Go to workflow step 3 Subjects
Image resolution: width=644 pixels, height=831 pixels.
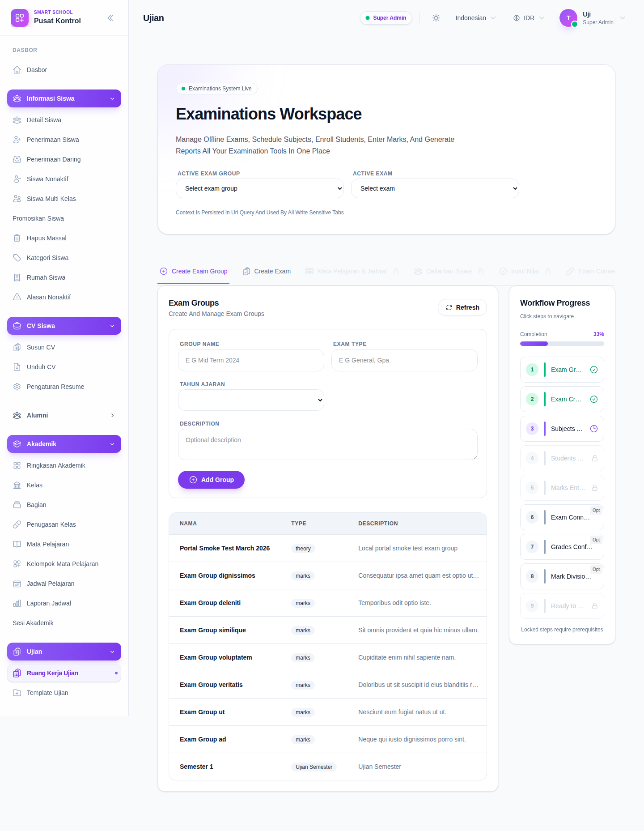[562, 429]
